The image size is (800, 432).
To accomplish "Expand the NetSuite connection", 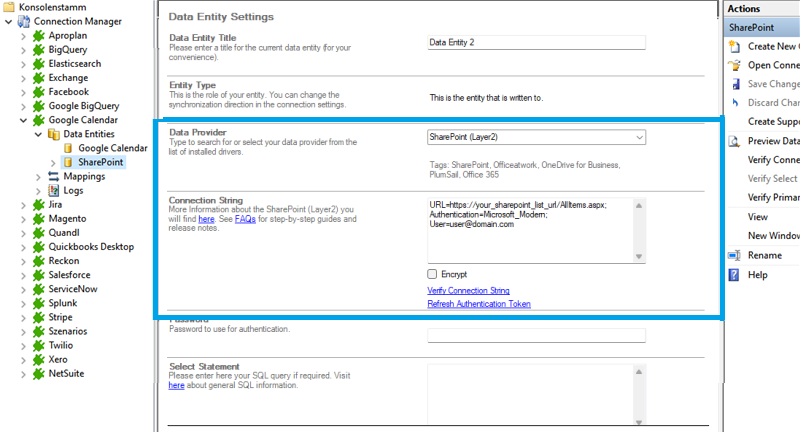I will 23,374.
